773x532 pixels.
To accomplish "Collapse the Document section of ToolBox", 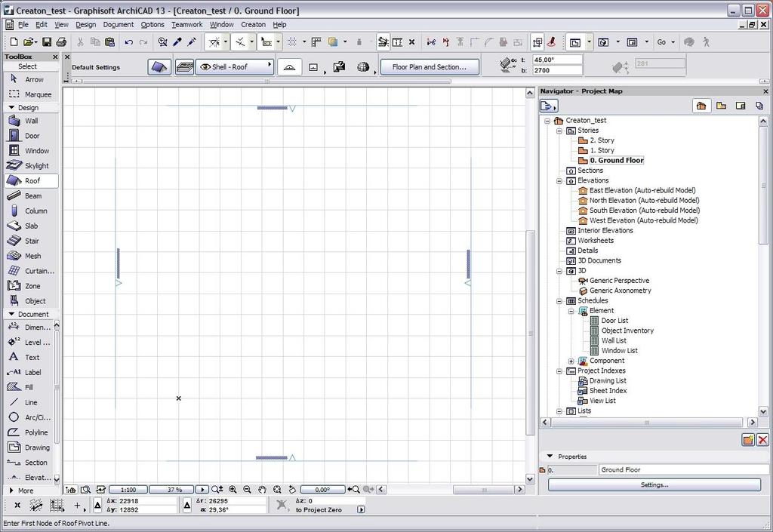I will click(x=11, y=314).
